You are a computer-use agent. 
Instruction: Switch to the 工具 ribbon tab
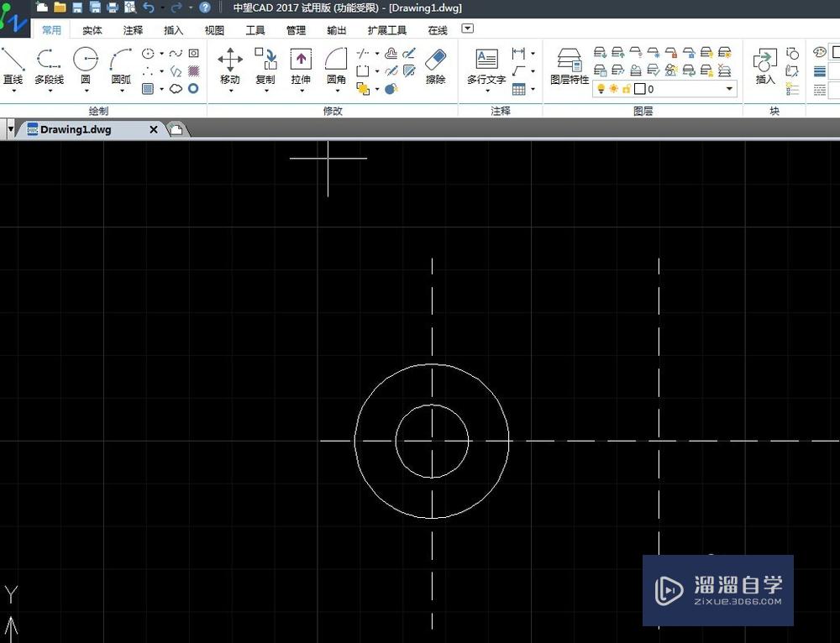255,30
